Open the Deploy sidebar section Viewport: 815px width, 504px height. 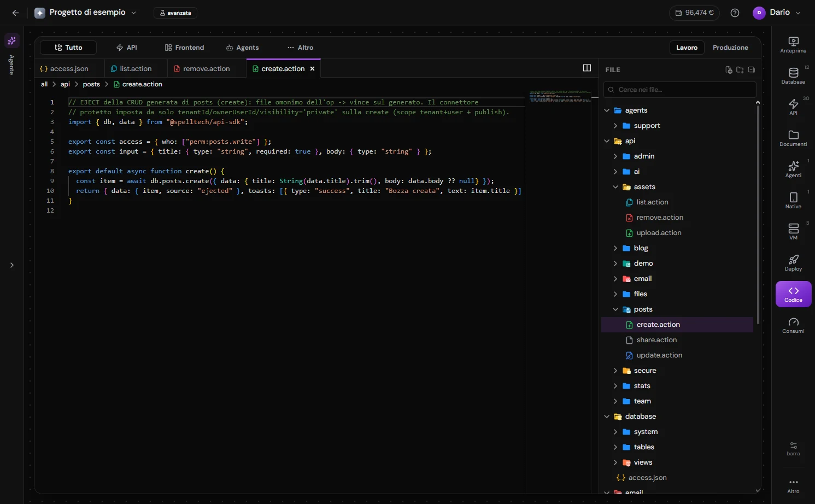pyautogui.click(x=793, y=263)
